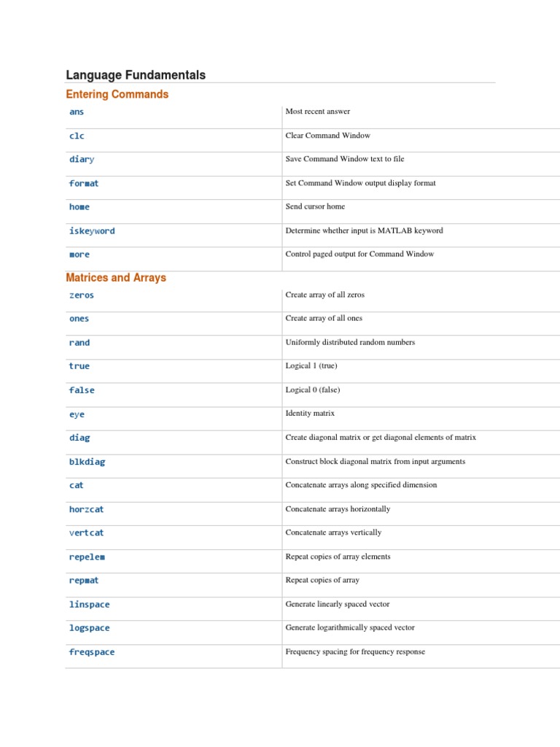560x747 pixels.
Task: Open the iskeyword documentation link
Action: coord(92,231)
